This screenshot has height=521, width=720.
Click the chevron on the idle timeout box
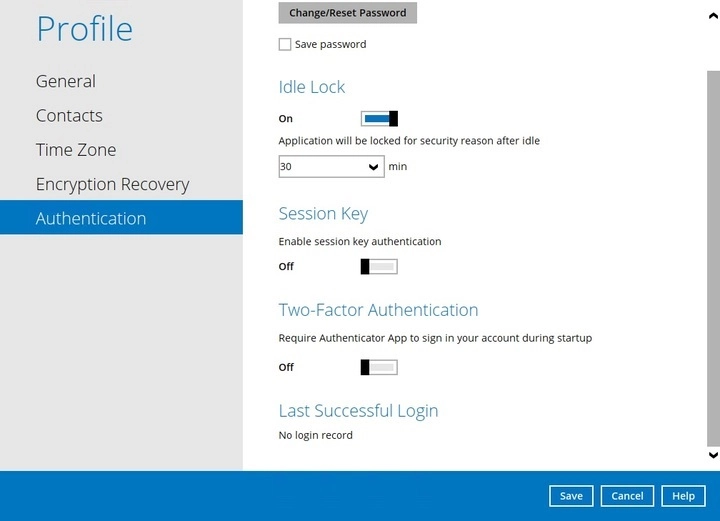pos(373,167)
